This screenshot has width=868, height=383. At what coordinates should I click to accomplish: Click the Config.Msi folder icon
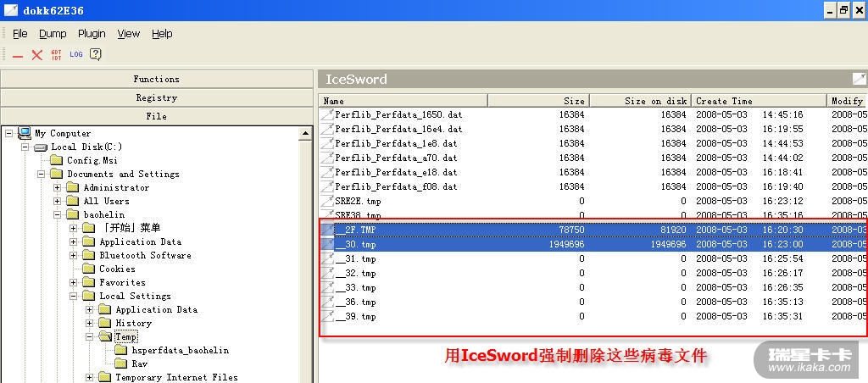57,160
